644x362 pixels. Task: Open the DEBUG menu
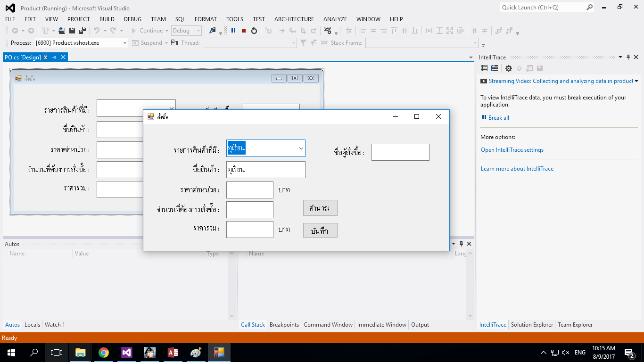pyautogui.click(x=132, y=19)
